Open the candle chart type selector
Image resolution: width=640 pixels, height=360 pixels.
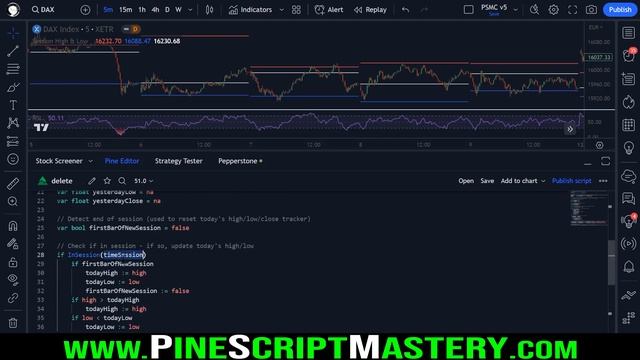tap(209, 10)
